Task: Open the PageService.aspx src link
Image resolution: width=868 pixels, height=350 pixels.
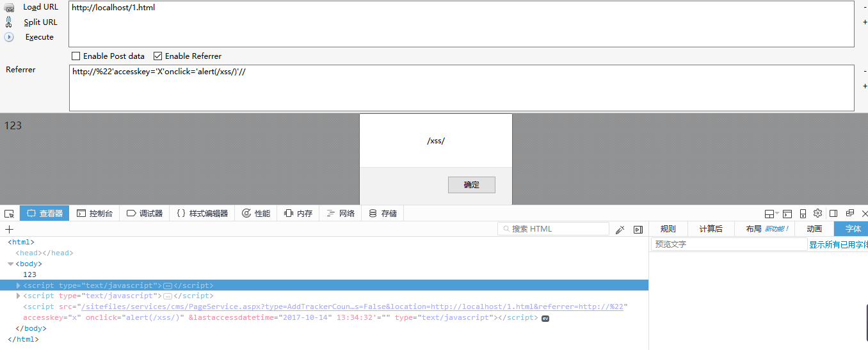Action: 352,306
